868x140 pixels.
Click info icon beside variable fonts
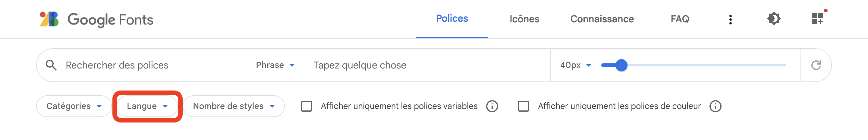click(492, 106)
